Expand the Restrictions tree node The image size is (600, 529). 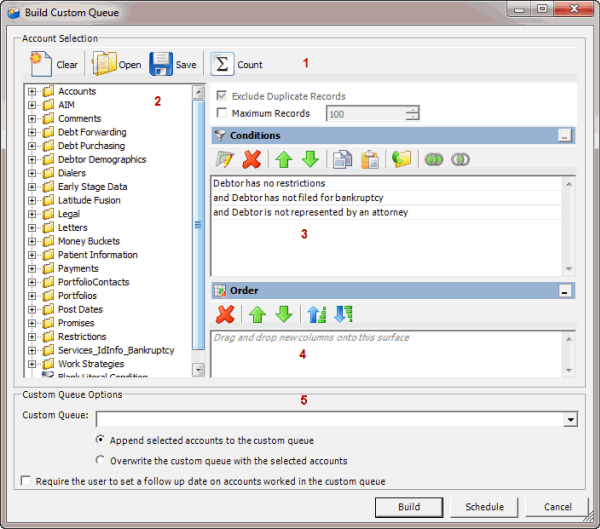[32, 337]
